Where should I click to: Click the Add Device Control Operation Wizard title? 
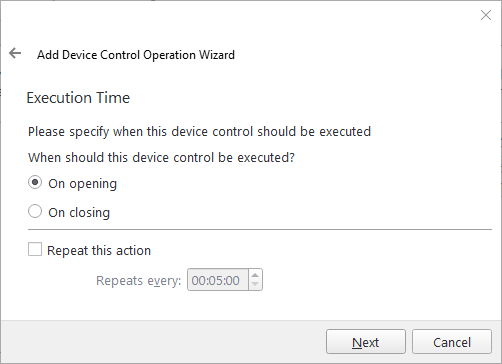click(136, 55)
